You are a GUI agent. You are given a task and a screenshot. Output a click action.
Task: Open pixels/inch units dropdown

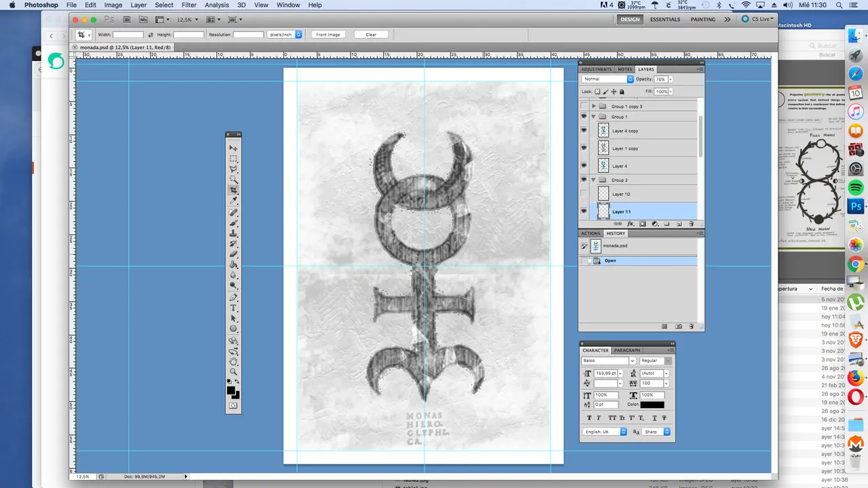click(284, 34)
